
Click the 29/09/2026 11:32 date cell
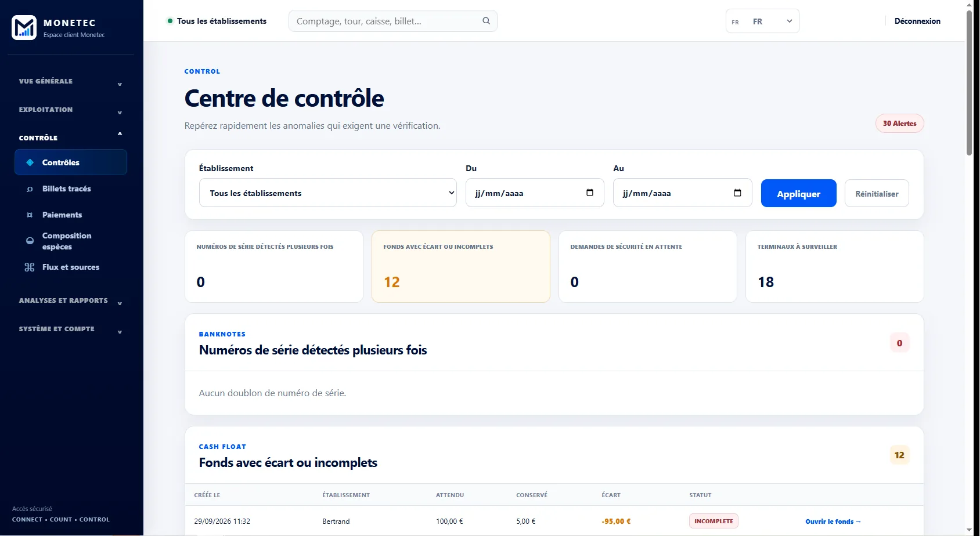[222, 521]
